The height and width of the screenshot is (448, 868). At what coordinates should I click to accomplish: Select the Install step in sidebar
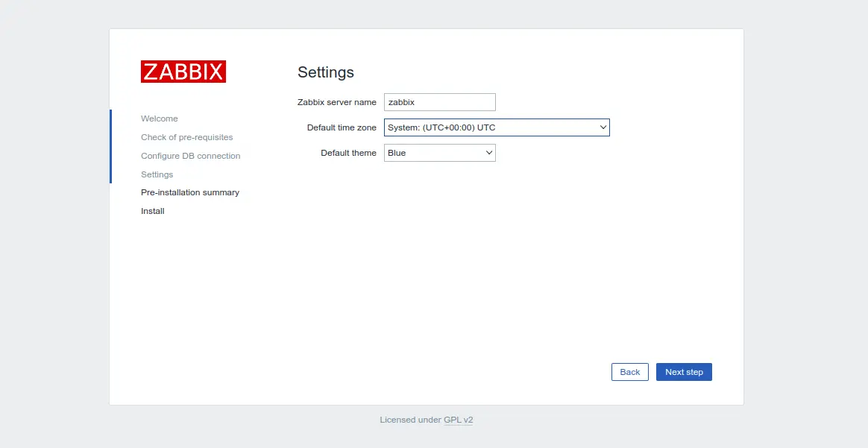(152, 211)
